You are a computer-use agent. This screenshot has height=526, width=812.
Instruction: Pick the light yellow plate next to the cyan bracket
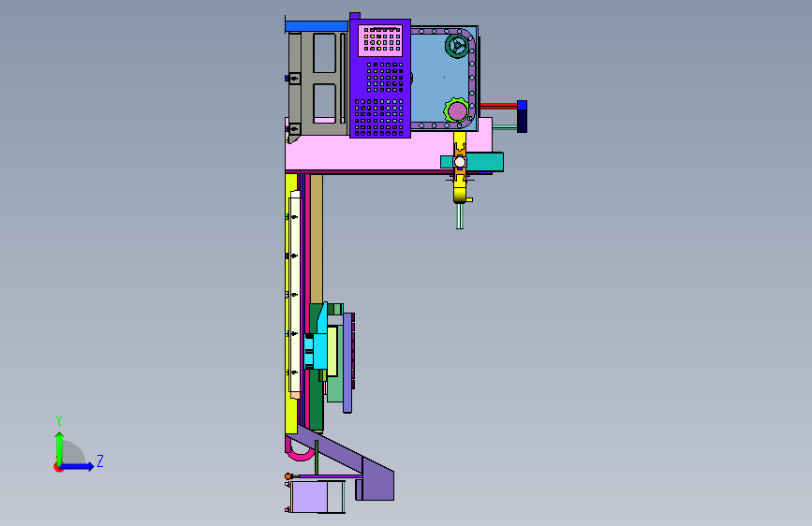[x=332, y=350]
